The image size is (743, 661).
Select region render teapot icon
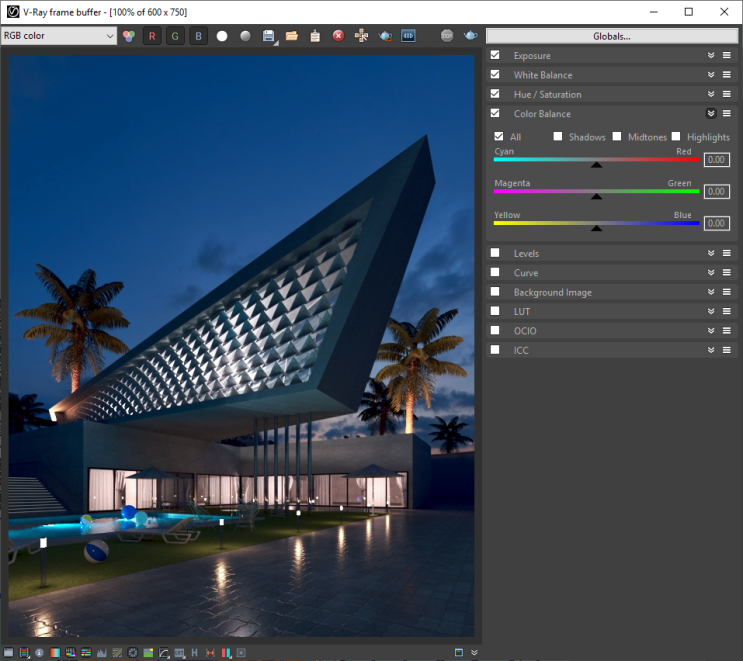coord(385,36)
